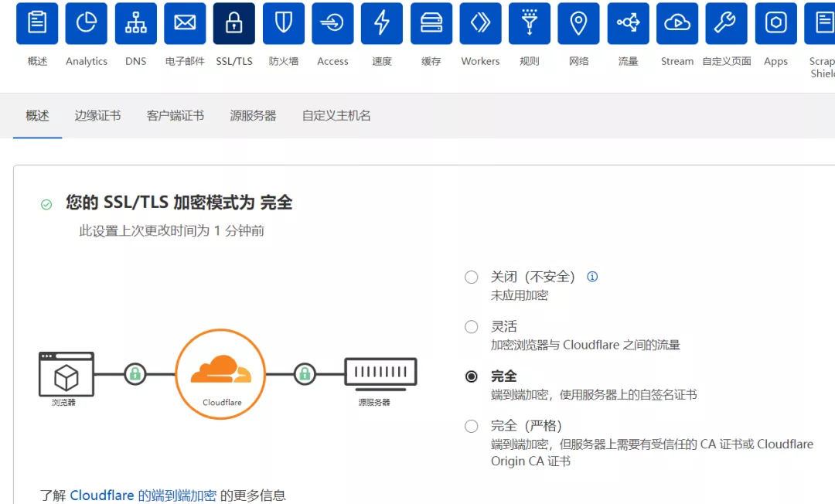
Task: Click the browser box icon in diagram
Action: tap(66, 374)
